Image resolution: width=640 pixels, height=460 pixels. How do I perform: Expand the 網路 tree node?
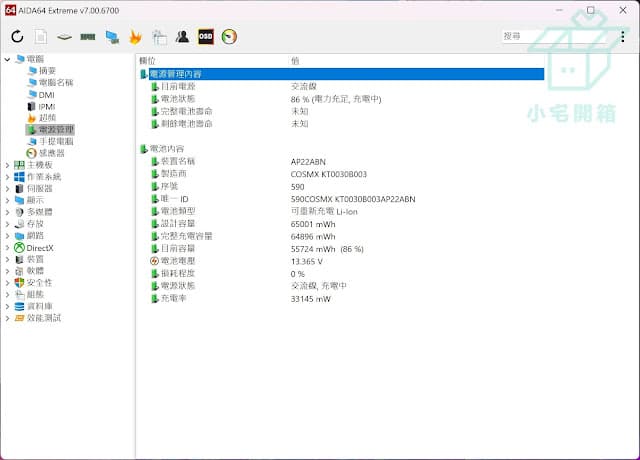[x=7, y=236]
